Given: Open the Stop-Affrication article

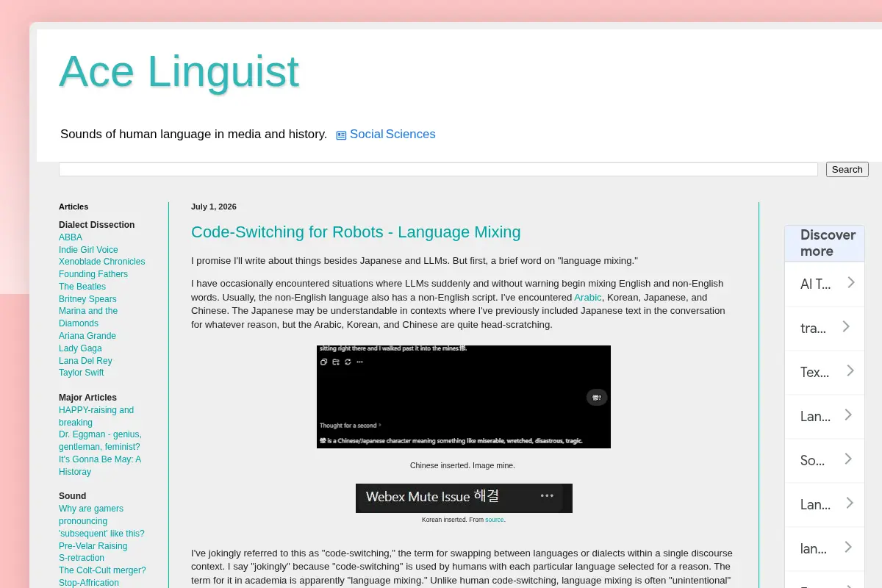Looking at the screenshot, I should coord(89,583).
